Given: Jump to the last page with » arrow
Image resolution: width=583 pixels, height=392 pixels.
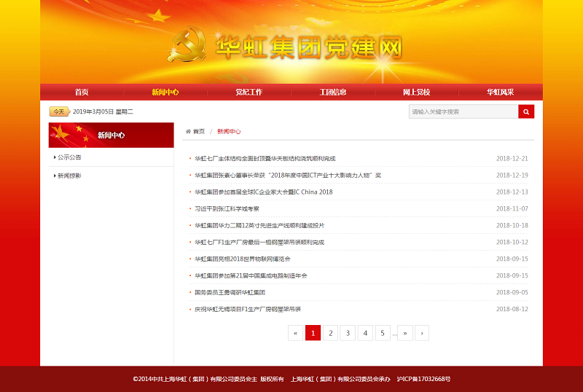Looking at the screenshot, I should click(405, 333).
